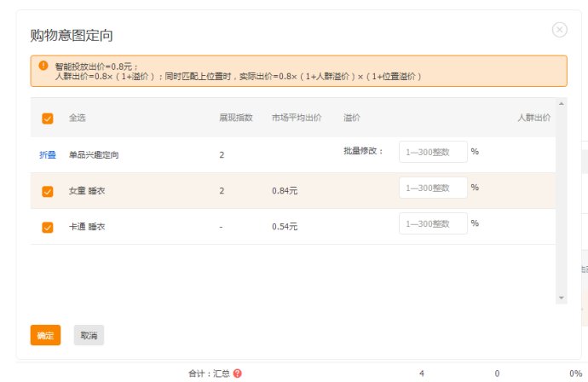Click the orange warning icon in the notice
588x382 pixels.
(x=43, y=66)
